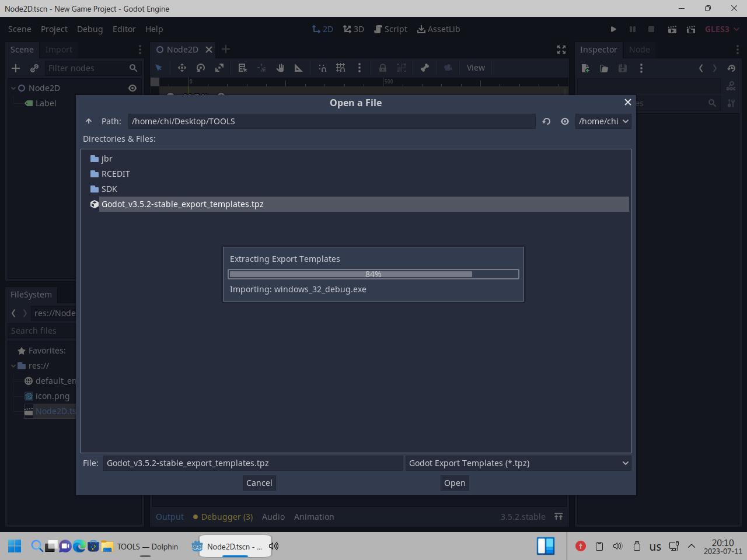Open the Windows Start menu

pyautogui.click(x=15, y=546)
